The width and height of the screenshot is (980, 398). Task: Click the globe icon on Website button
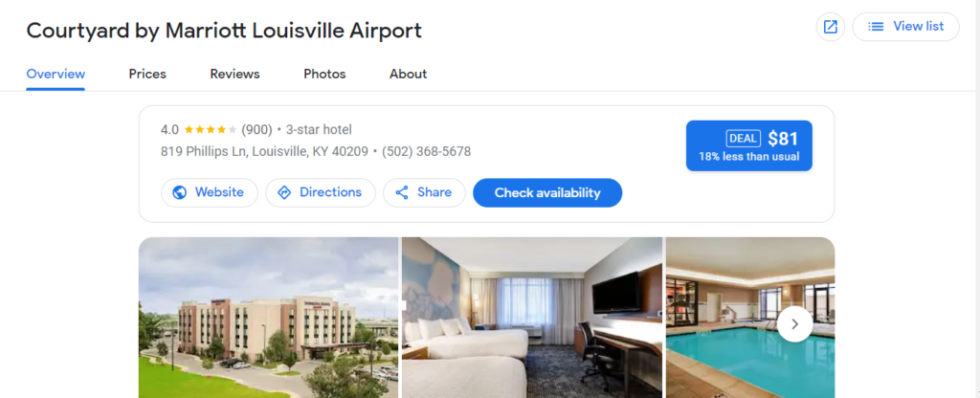pyautogui.click(x=179, y=192)
